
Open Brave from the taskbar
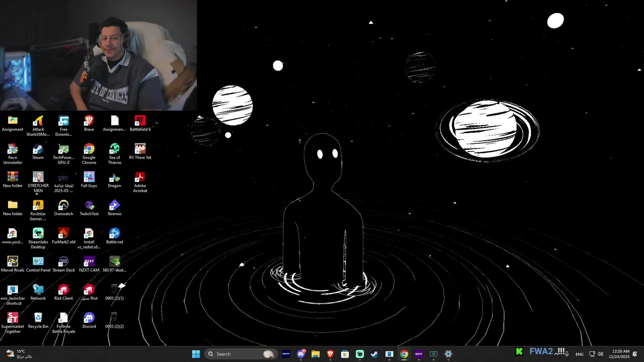(x=330, y=354)
